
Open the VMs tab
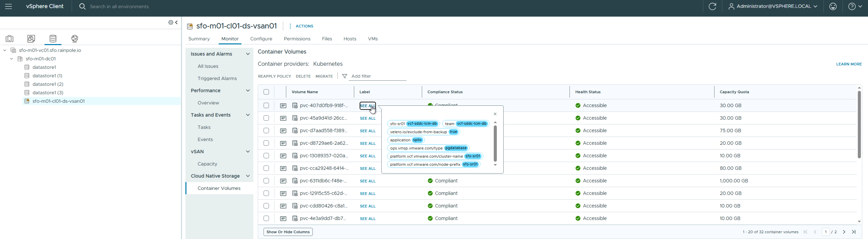click(x=373, y=39)
